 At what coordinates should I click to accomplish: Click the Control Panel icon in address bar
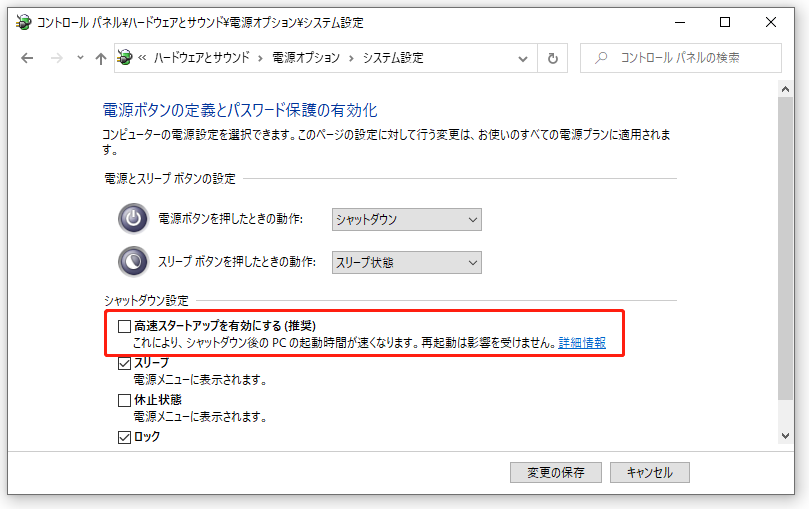pyautogui.click(x=124, y=57)
